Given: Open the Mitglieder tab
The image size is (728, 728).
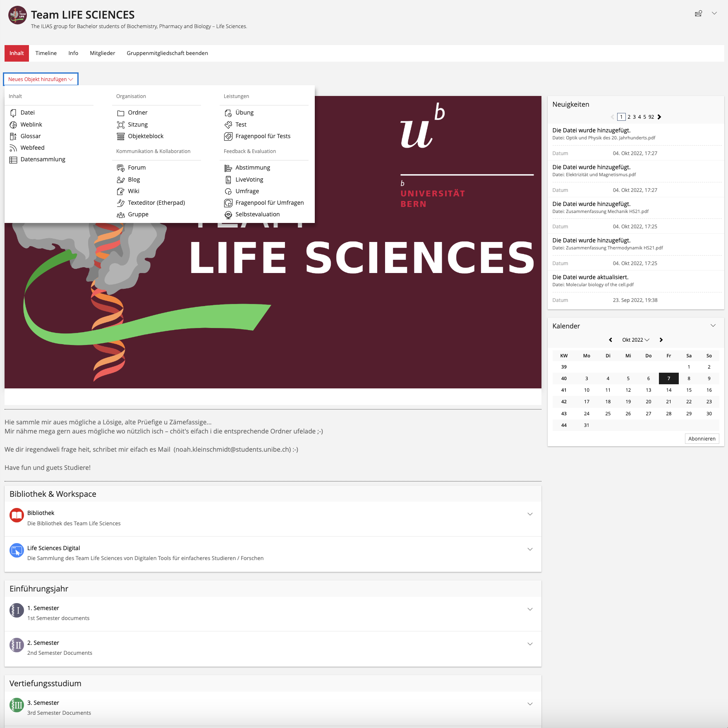Looking at the screenshot, I should (x=102, y=53).
